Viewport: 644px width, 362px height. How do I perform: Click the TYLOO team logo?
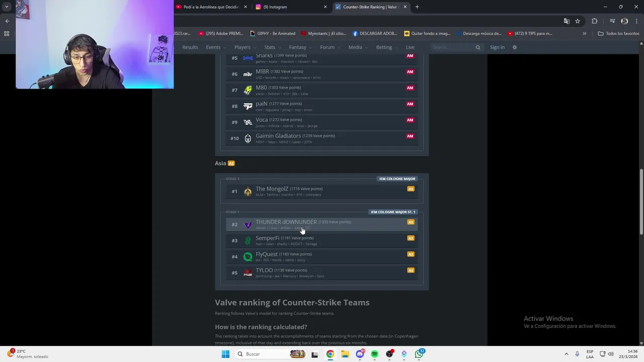click(x=248, y=273)
